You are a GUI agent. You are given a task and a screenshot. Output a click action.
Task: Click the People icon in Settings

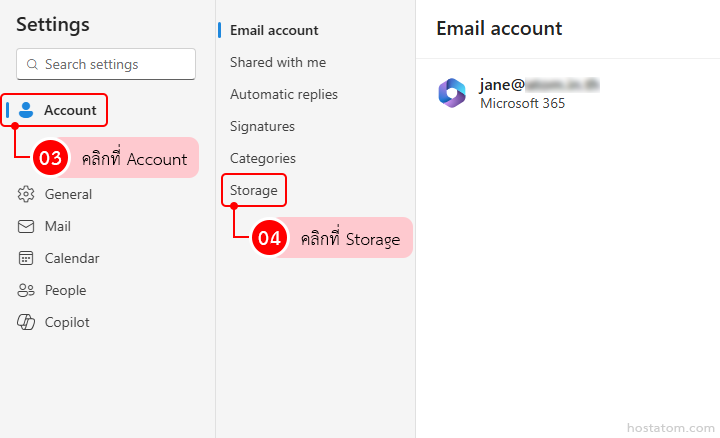[26, 290]
